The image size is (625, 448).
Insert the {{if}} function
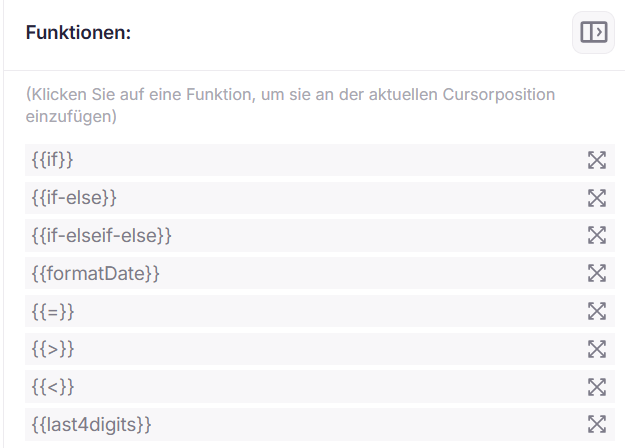click(53, 160)
